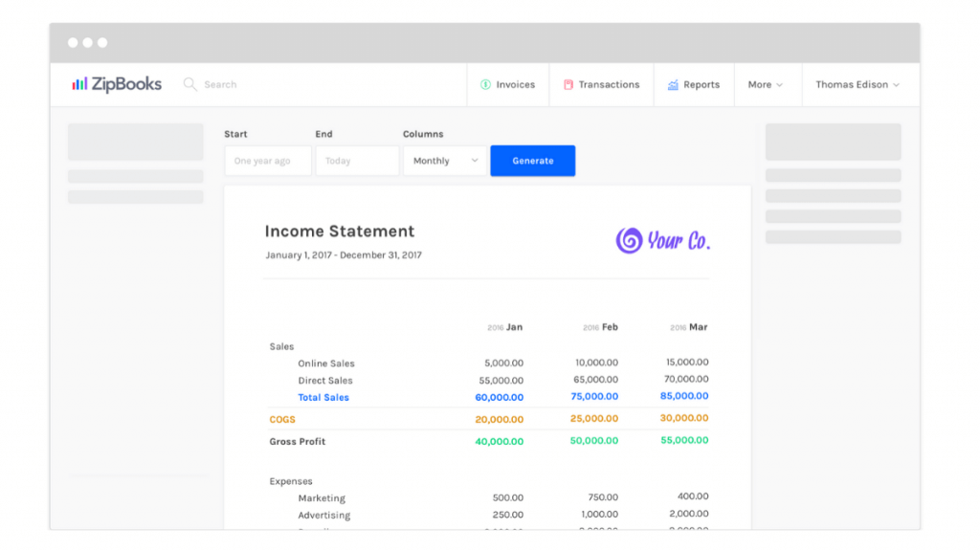Viewport: 980px width, 551px height.
Task: Click the Expenses section label
Action: [x=291, y=481]
